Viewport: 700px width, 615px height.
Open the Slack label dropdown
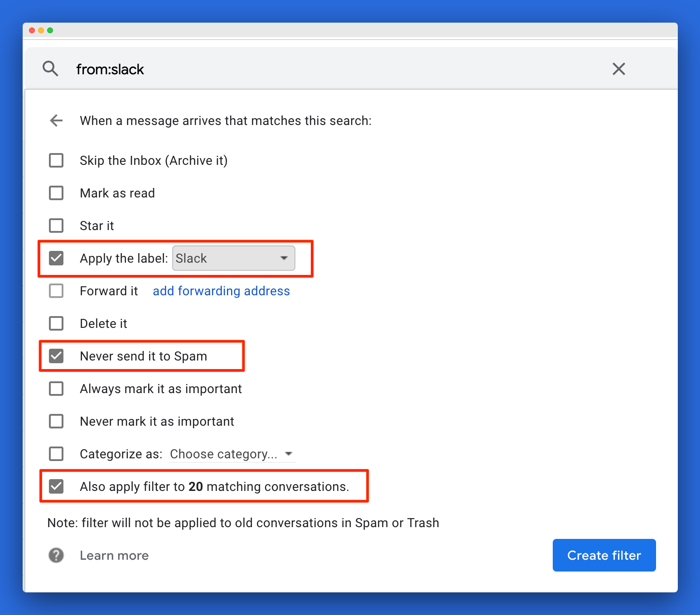click(234, 258)
